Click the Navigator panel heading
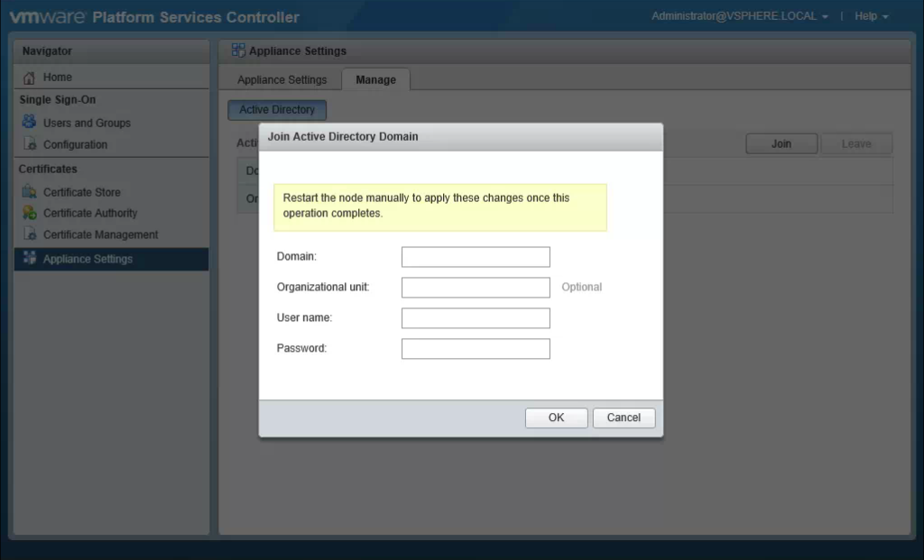Screen dimensions: 924x560 point(47,51)
